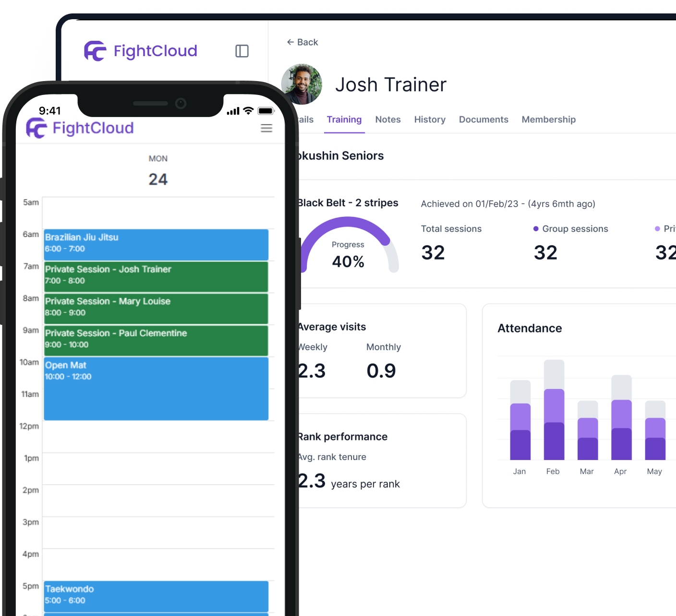Click the Mar attendance bar

588,430
